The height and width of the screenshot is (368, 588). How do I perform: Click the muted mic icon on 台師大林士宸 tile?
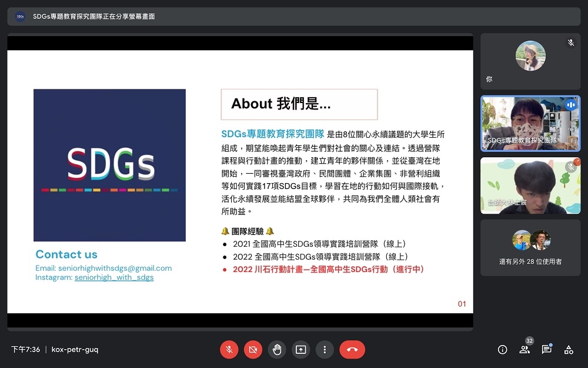click(571, 167)
